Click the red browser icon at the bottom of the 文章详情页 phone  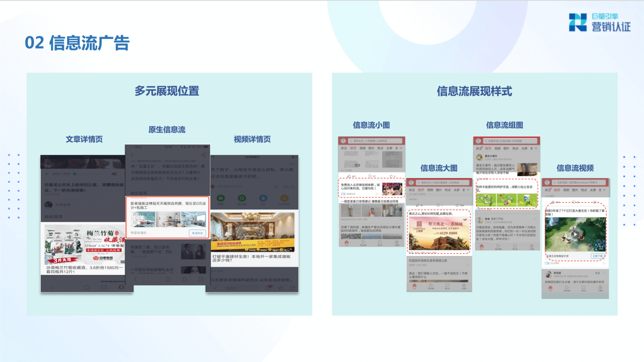(x=121, y=287)
